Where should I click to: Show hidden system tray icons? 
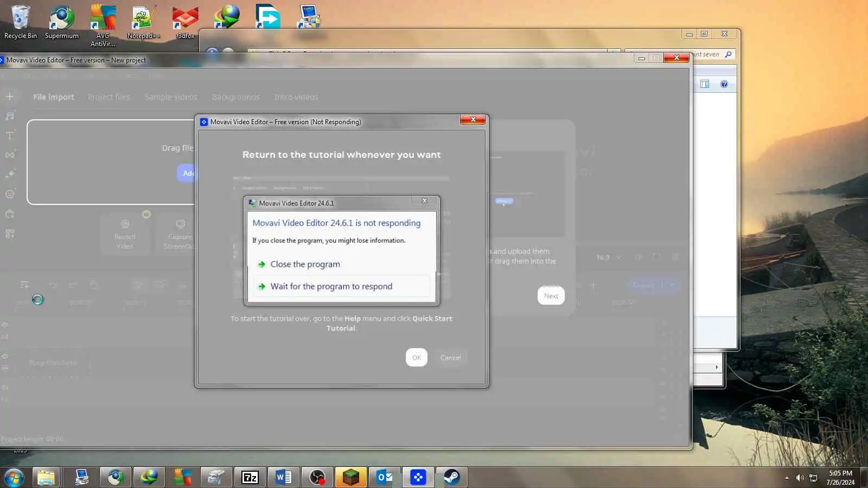(x=787, y=478)
